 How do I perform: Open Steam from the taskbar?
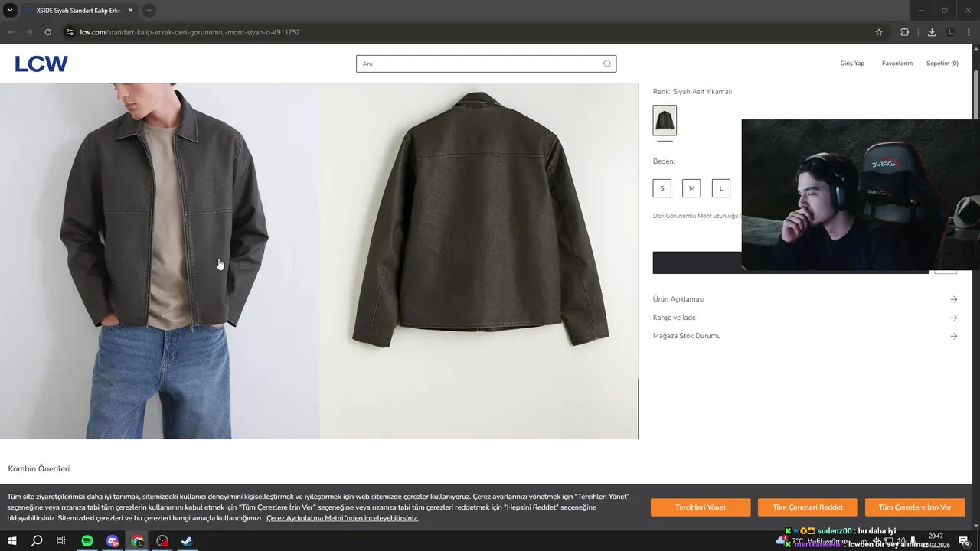pos(187,541)
